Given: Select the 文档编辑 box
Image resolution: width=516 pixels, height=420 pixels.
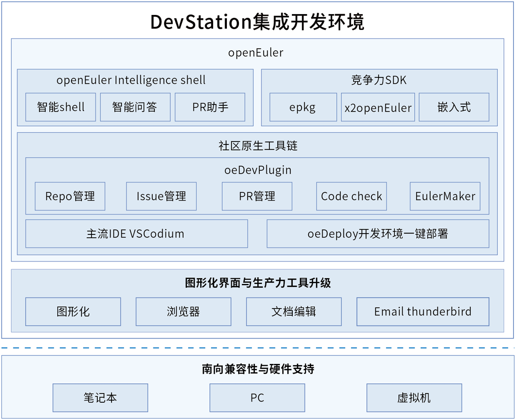Looking at the screenshot, I should click(x=294, y=312).
